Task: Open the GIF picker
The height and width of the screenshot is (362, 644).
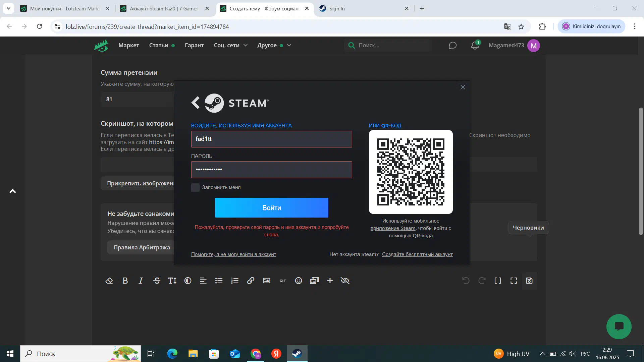Action: click(x=283, y=281)
